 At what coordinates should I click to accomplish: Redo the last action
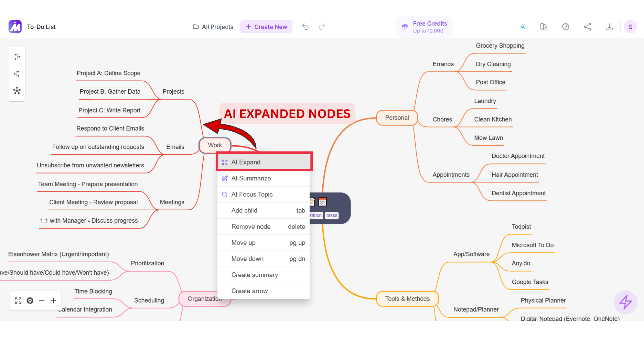point(322,27)
